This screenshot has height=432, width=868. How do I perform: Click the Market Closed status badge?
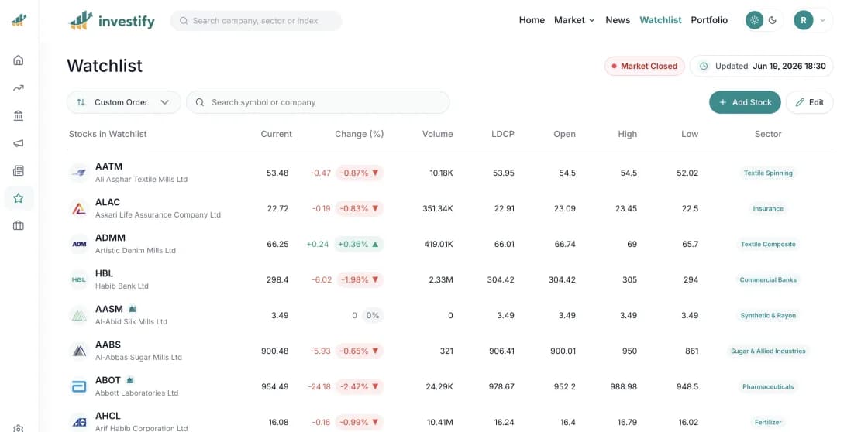pyautogui.click(x=644, y=66)
